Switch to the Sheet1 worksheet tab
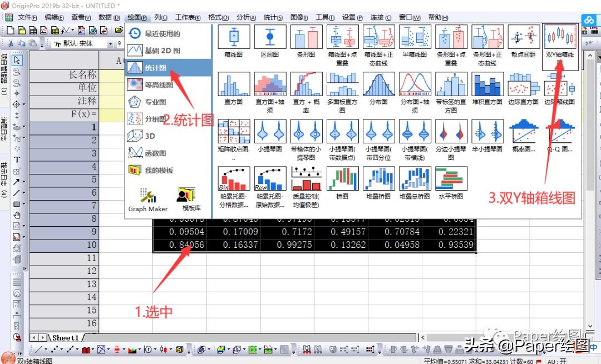Viewport: 601px width, 364px height. point(65,337)
